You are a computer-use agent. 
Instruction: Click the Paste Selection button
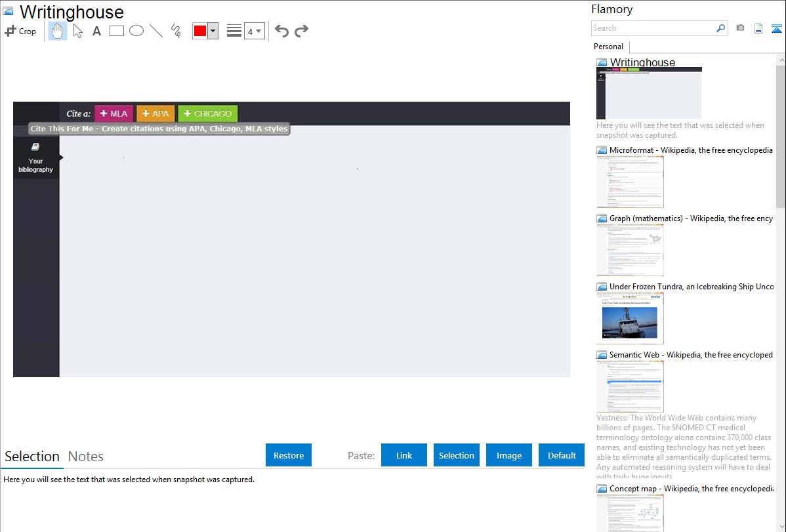[456, 455]
